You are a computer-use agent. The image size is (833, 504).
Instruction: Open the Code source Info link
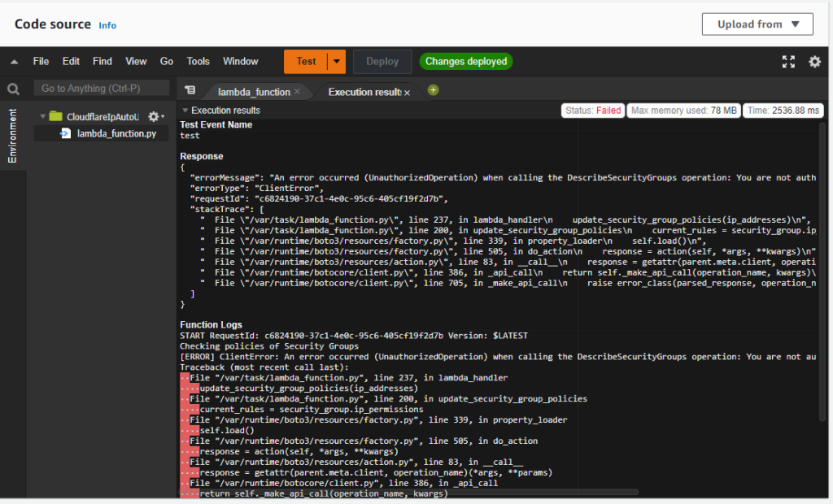click(107, 25)
